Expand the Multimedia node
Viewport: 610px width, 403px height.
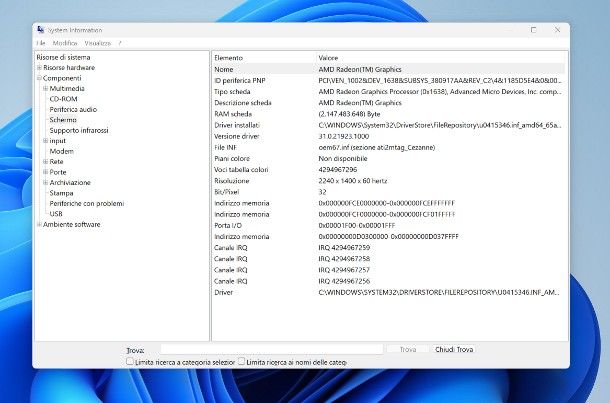[x=45, y=88]
